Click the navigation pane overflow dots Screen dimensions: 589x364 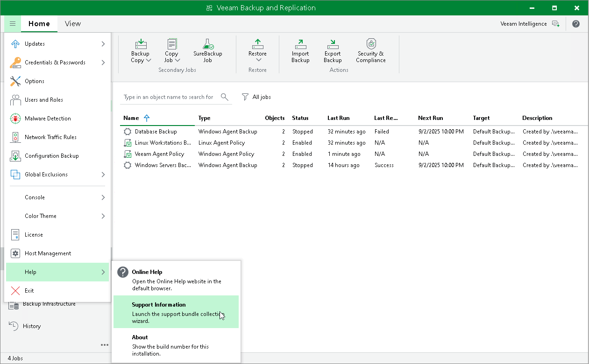[104, 345]
